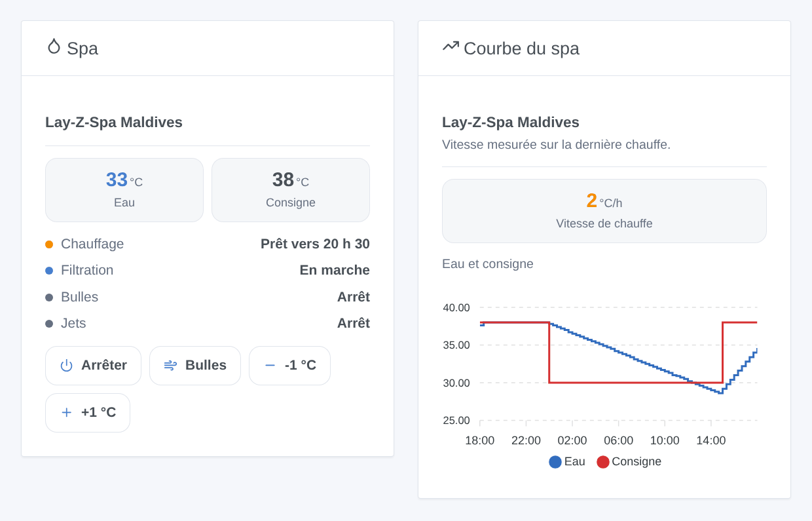The width and height of the screenshot is (812, 521).
Task: Click the 'Arrêt' value on Bulles row
Action: click(354, 297)
